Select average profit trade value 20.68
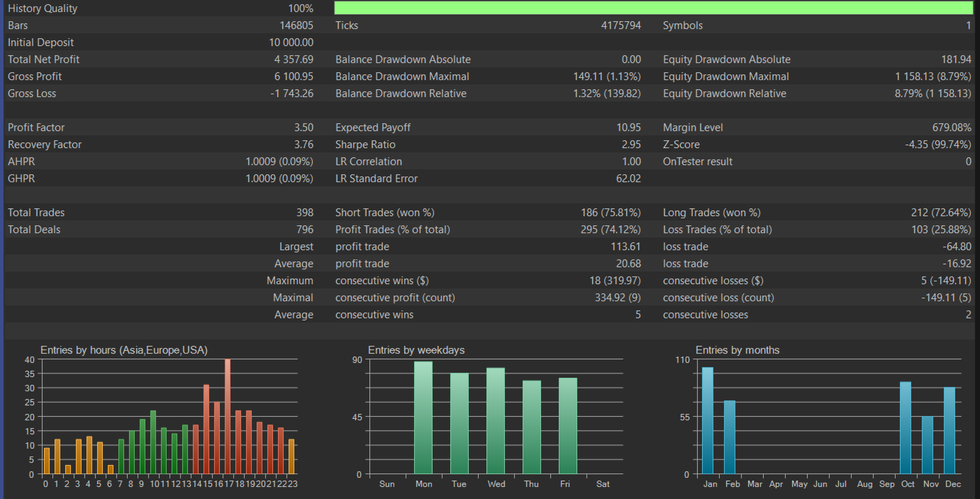Image resolution: width=980 pixels, height=499 pixels. click(x=630, y=264)
